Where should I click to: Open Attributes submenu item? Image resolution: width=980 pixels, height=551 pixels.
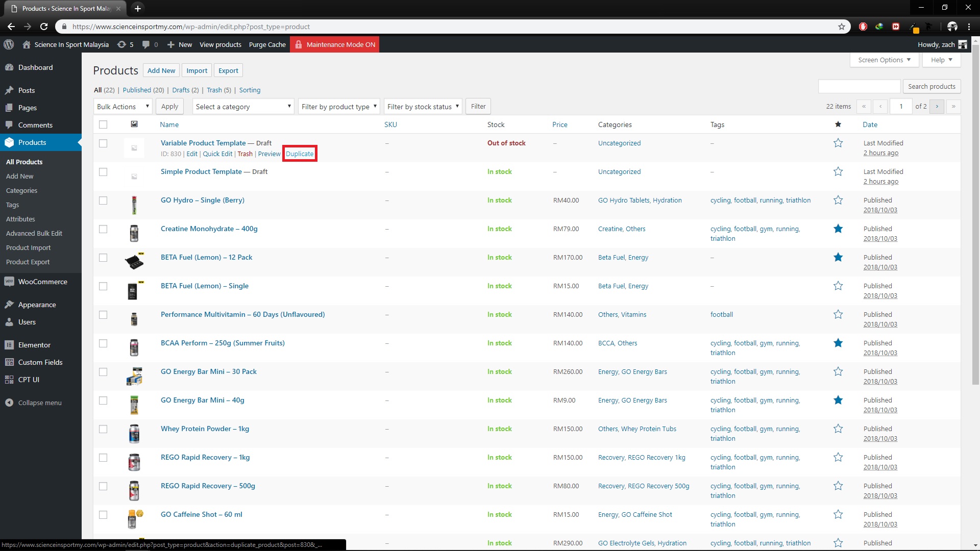tap(20, 219)
